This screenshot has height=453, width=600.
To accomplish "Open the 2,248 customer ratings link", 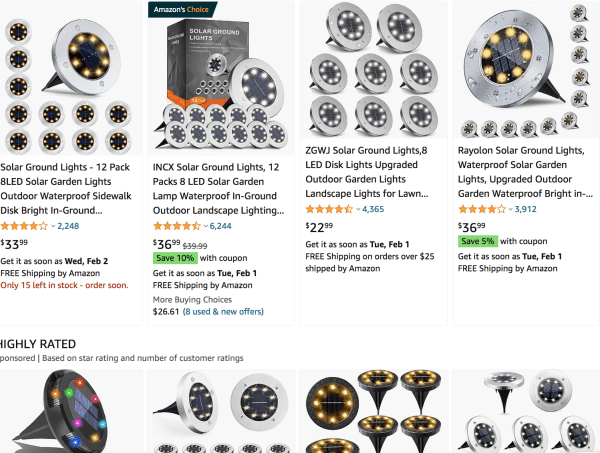I will tap(68, 226).
